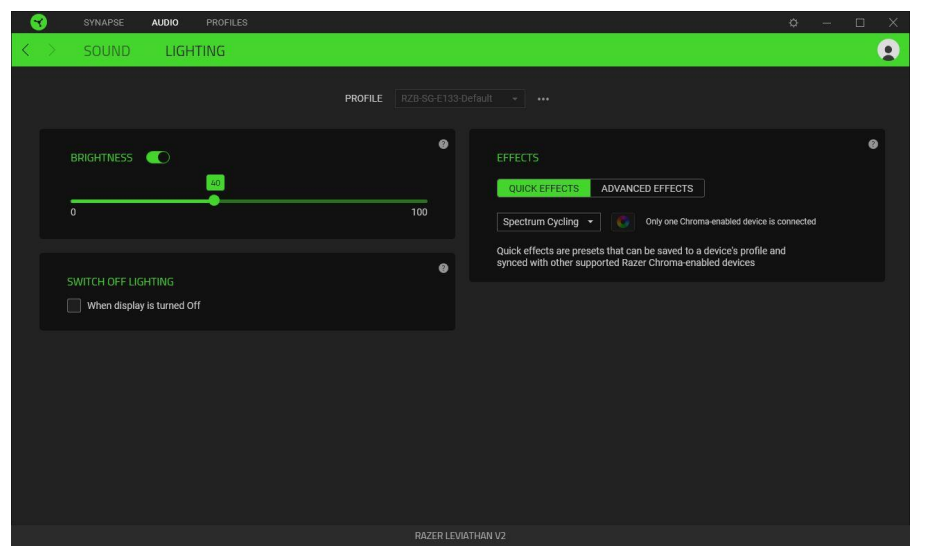Click the brightness minimum label 0
Screen dimensions: 926x556
click(73, 212)
